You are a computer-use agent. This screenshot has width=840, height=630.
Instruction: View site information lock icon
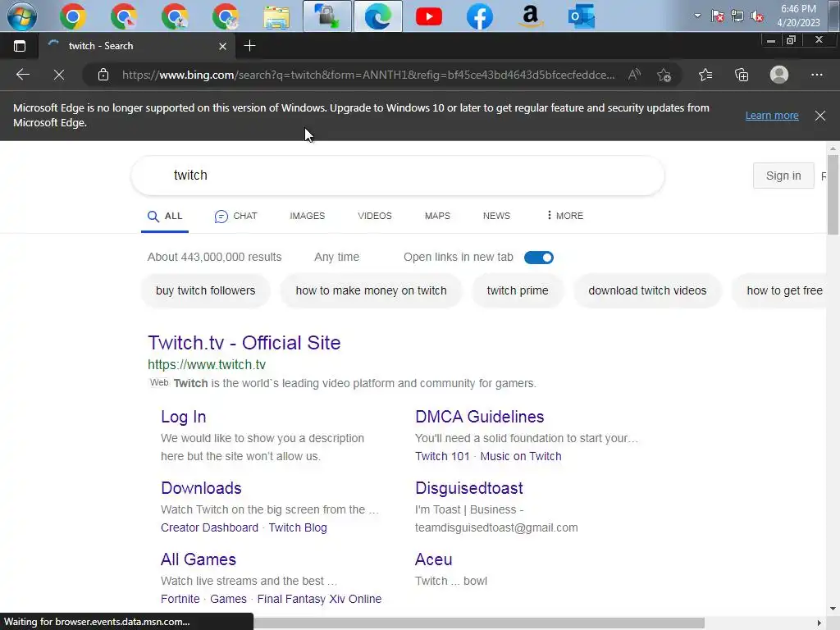point(103,75)
